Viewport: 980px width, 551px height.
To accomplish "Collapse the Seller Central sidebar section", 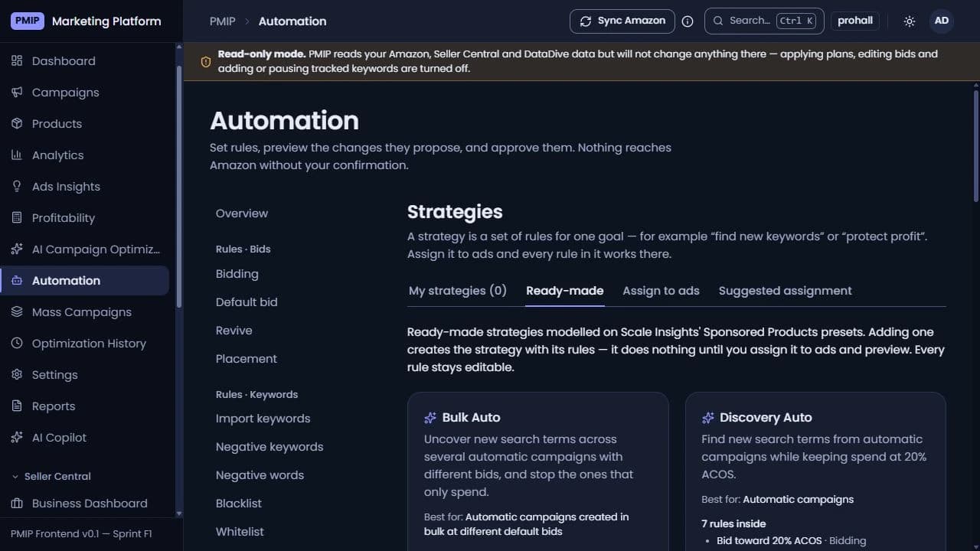I will (51, 476).
